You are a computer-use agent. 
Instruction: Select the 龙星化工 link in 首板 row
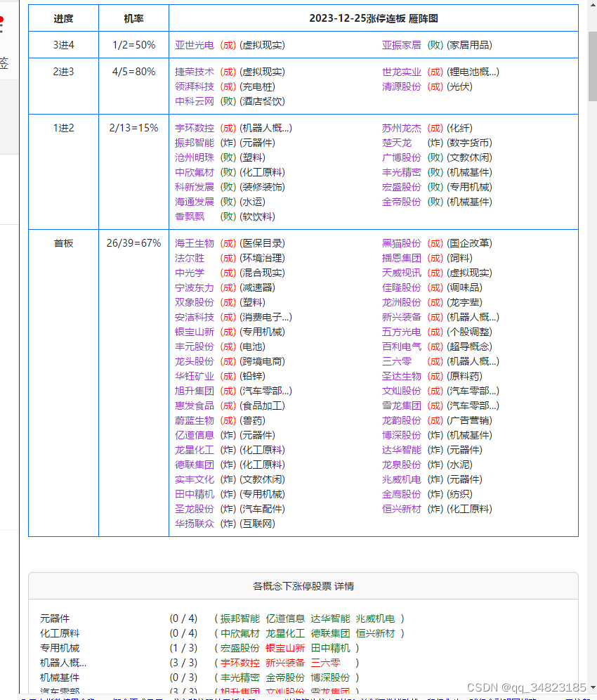(194, 450)
